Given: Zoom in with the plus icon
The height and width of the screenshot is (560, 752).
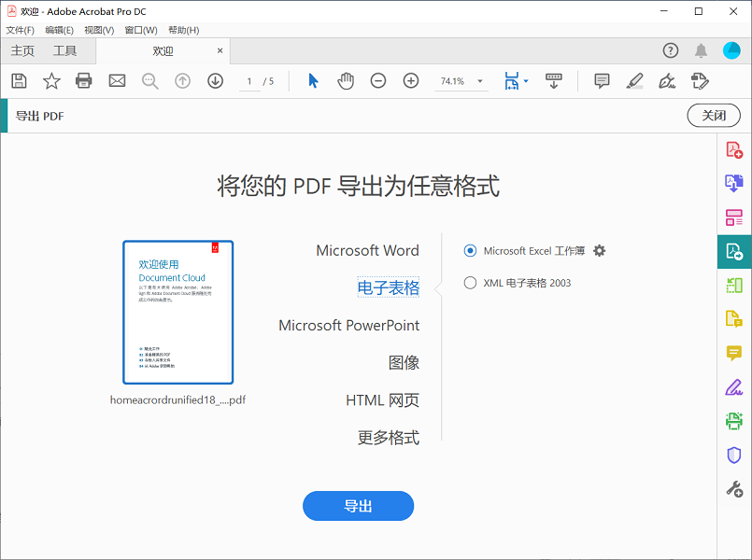Looking at the screenshot, I should pyautogui.click(x=411, y=81).
